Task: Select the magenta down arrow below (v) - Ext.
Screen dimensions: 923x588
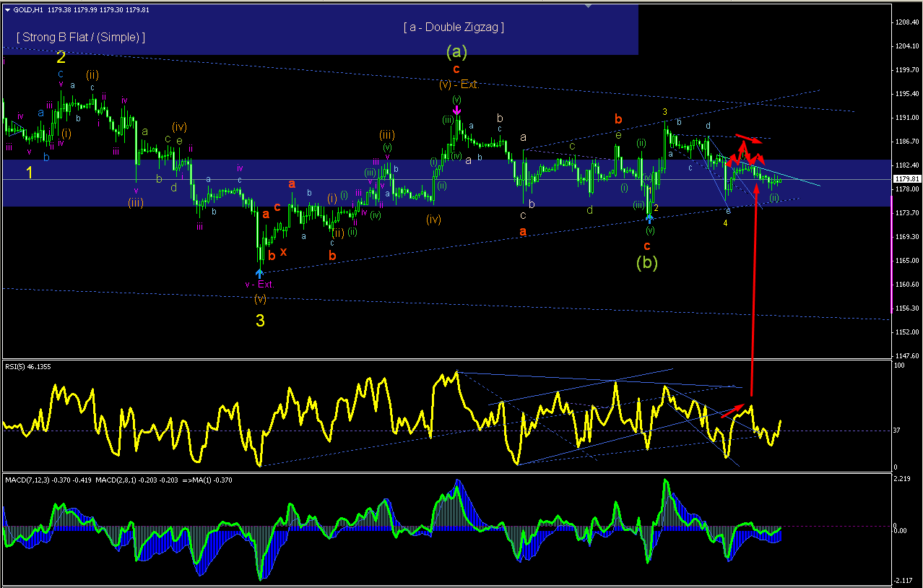Action: point(456,110)
